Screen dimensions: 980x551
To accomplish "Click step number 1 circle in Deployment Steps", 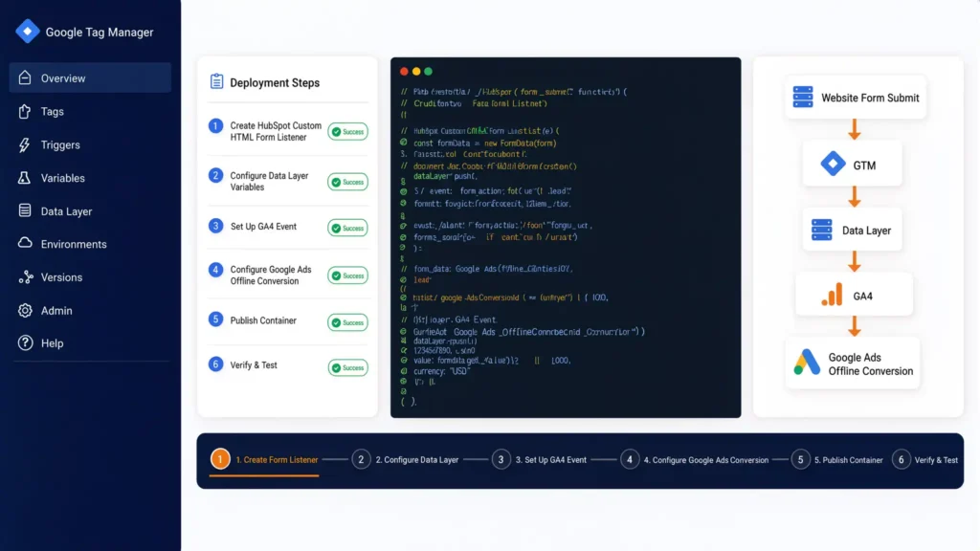I will click(215, 125).
